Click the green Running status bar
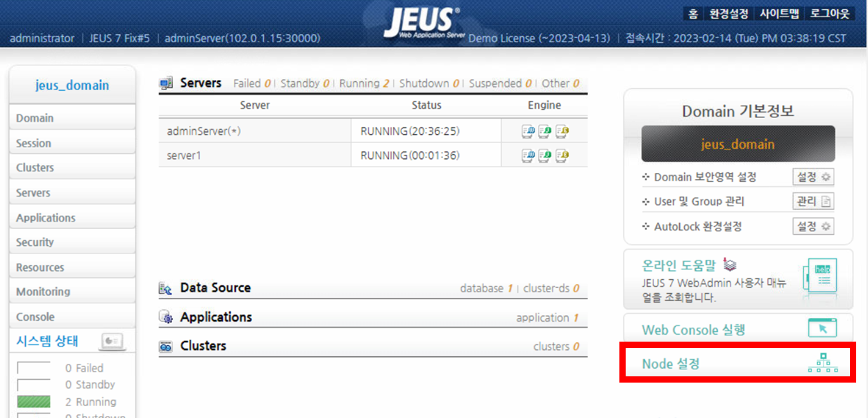Viewport: 868px width, 418px height. pyautogui.click(x=33, y=401)
